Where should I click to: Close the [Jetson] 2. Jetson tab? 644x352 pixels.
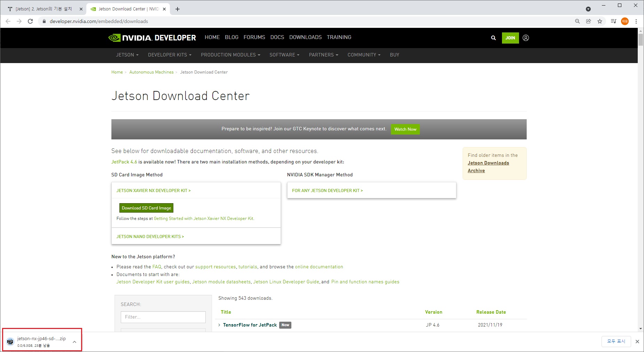tap(81, 9)
